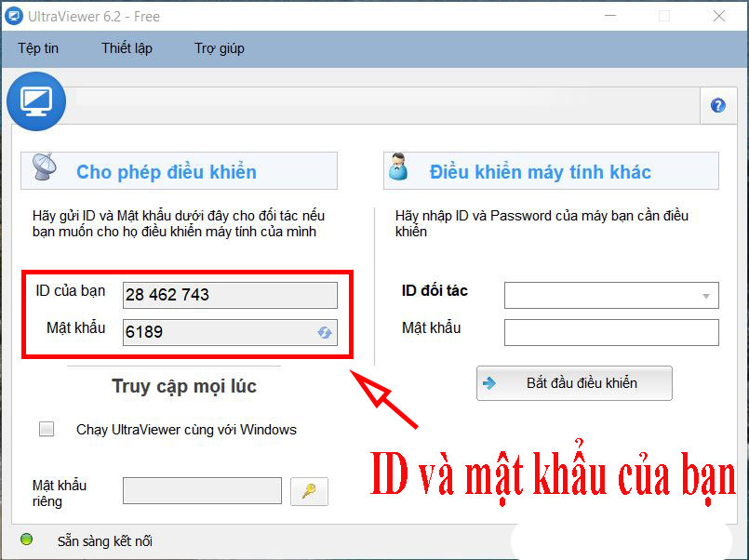Screen dimensions: 749x560
Task: Click the ID của bạn label
Action: [x=70, y=290]
